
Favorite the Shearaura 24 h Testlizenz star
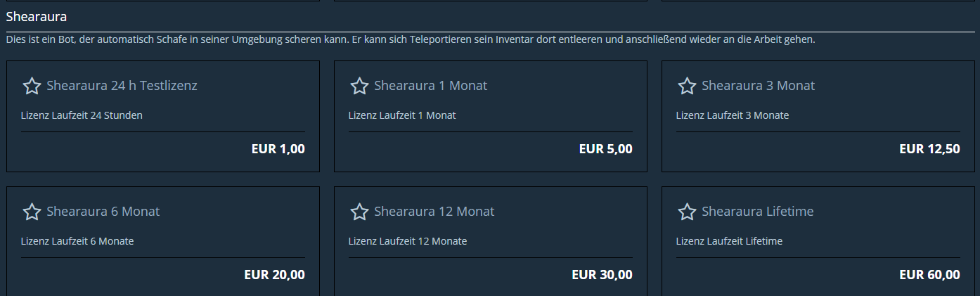(x=32, y=86)
